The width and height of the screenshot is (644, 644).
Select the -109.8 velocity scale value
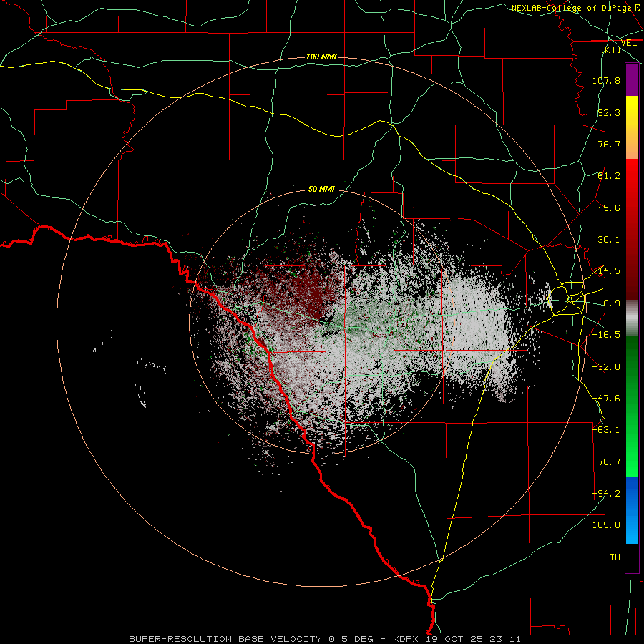604,525
